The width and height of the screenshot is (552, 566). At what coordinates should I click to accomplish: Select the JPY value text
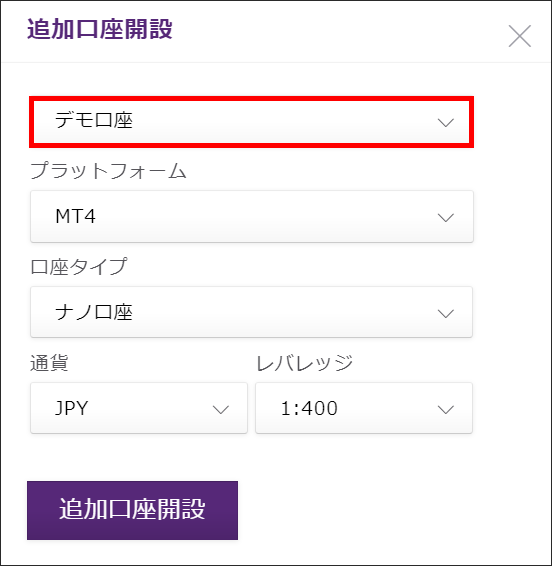click(x=71, y=408)
